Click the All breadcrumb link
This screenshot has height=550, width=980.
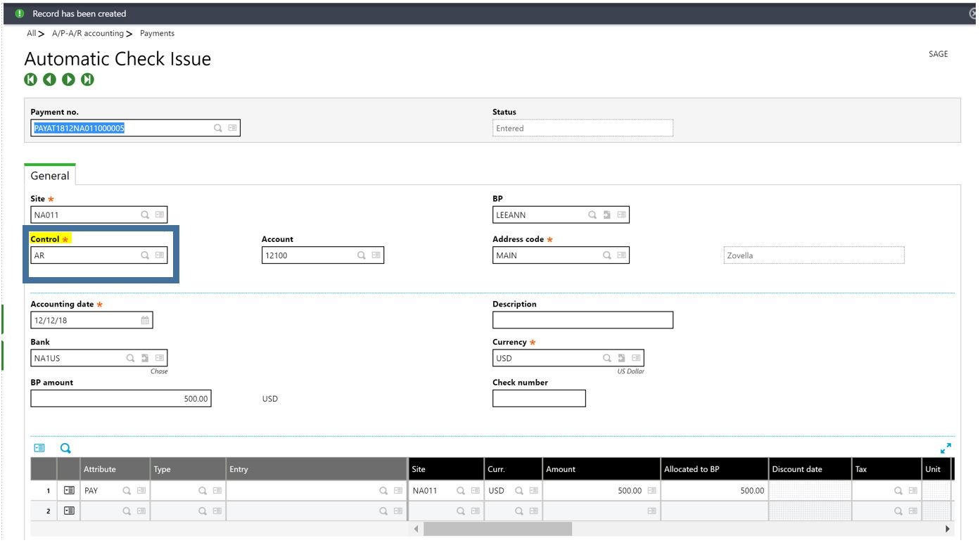pos(31,33)
